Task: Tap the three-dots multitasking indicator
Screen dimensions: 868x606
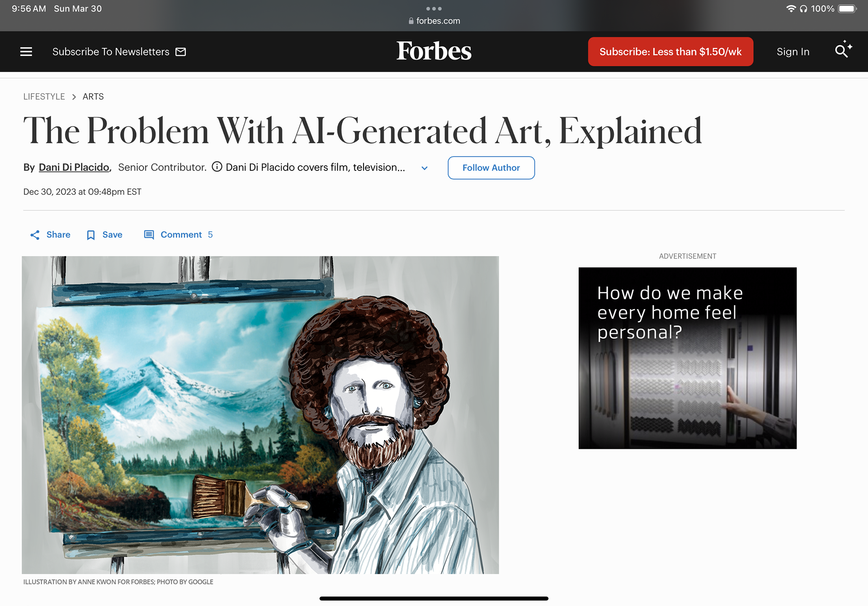Action: coord(434,9)
